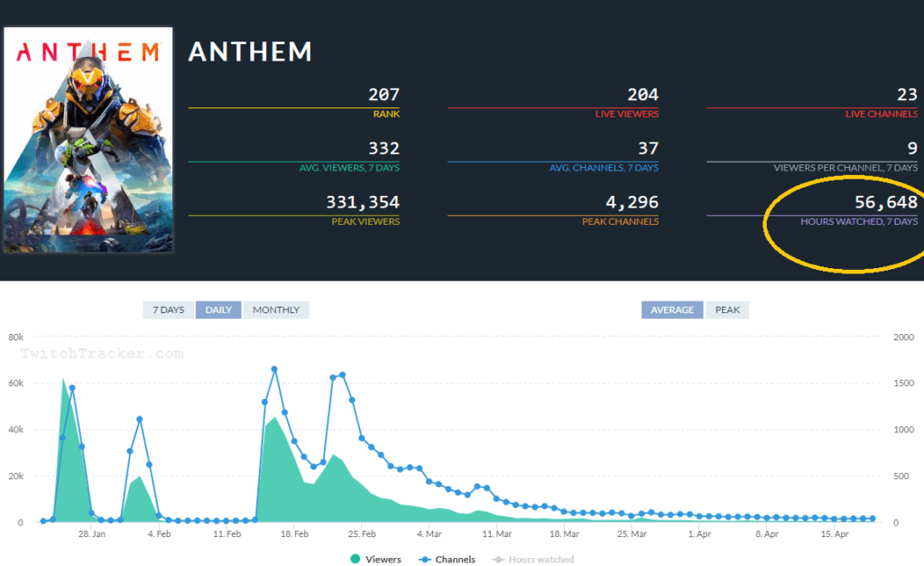Click the HOURS WATCHED, 7 DAYS label
The width and height of the screenshot is (924, 566).
(859, 221)
